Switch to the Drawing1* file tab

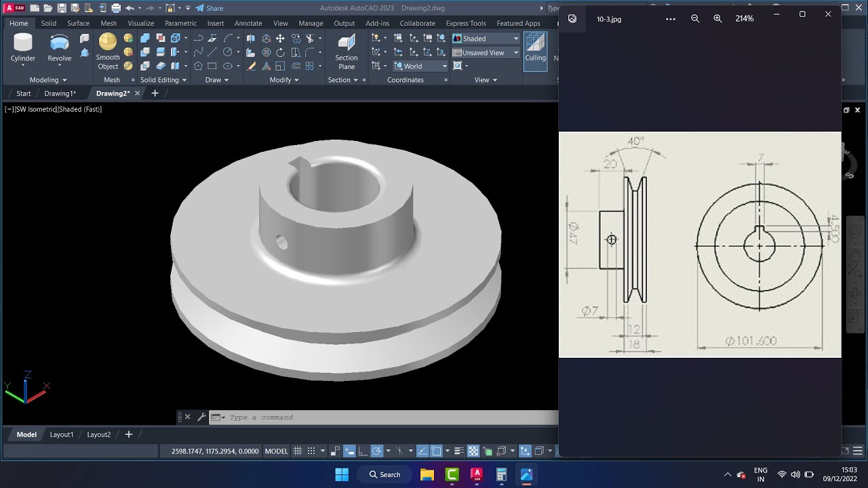point(60,94)
